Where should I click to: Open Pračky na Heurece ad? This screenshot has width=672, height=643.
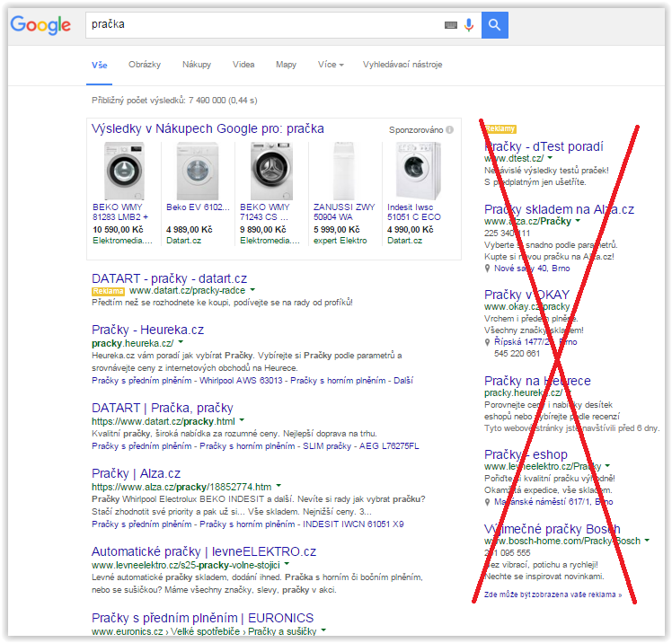[x=537, y=381]
